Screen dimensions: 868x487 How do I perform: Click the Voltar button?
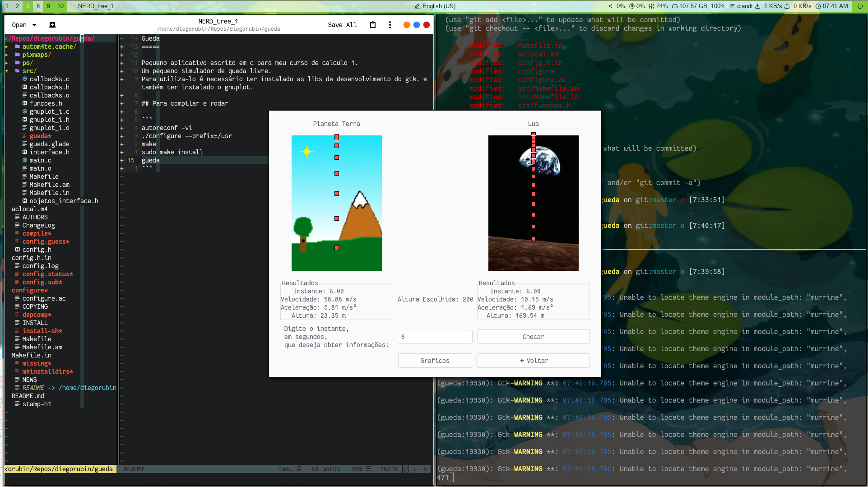click(x=534, y=361)
